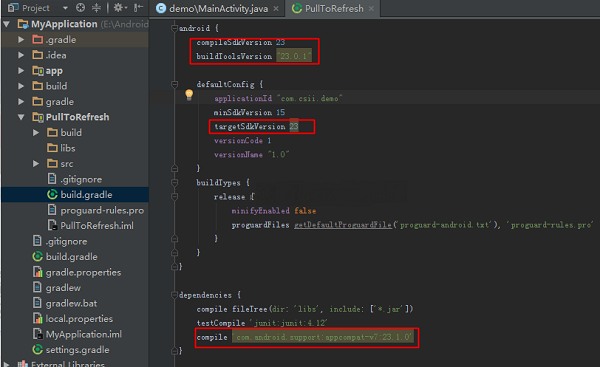Viewport: 600px width, 367px height.
Task: Select local.properties file
Action: [79, 319]
